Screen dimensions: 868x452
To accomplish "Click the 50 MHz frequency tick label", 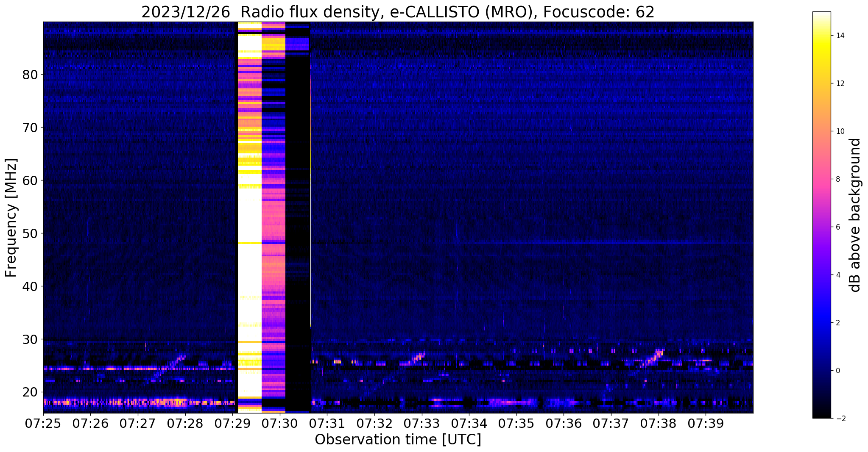I will coord(30,233).
